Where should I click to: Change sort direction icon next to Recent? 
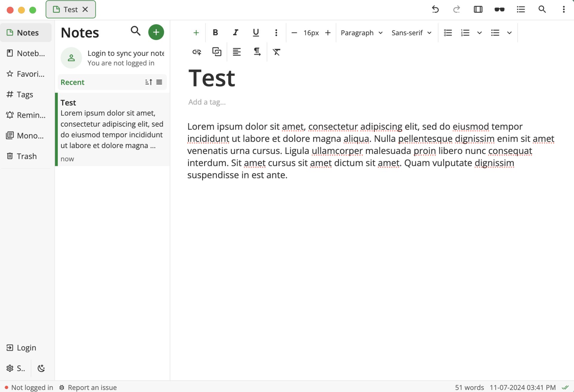149,82
